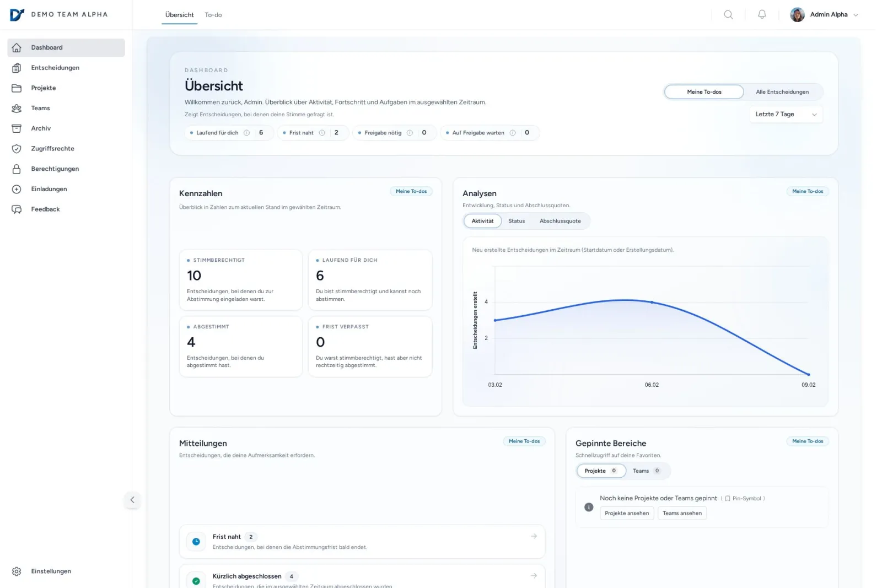Open the Berechtigungen page

(x=55, y=169)
